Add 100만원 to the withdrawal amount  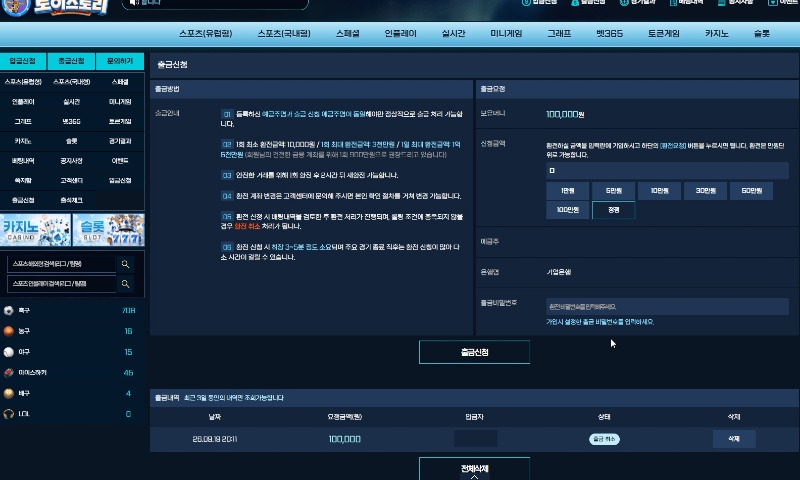567,210
